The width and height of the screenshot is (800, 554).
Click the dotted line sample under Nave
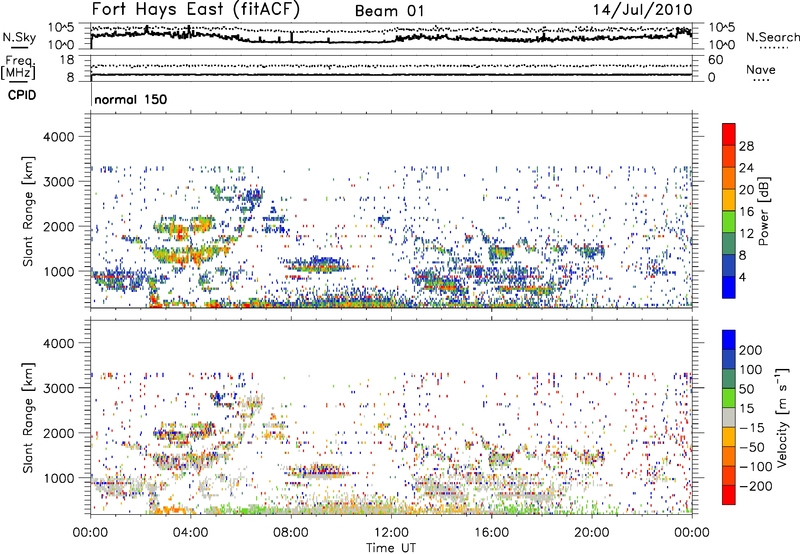click(x=763, y=80)
